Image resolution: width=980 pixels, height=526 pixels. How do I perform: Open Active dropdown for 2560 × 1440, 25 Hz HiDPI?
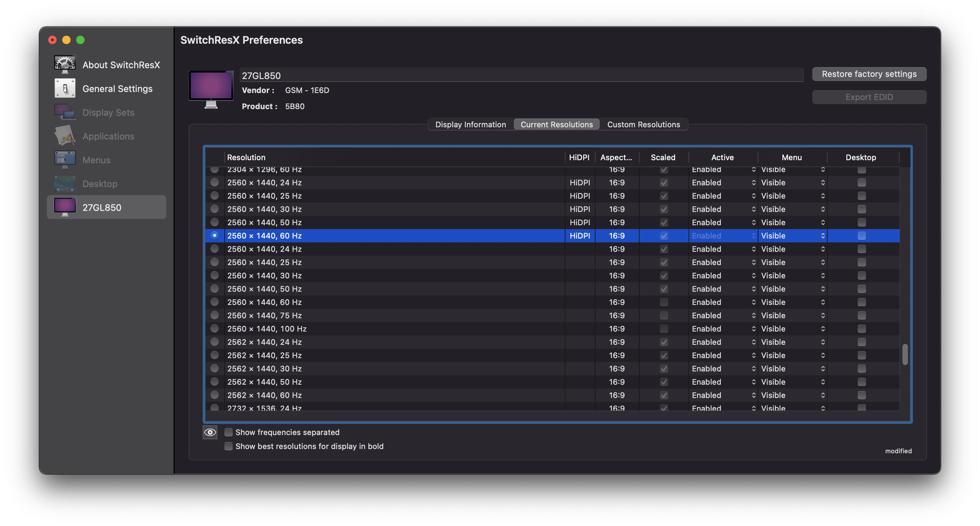pyautogui.click(x=723, y=196)
